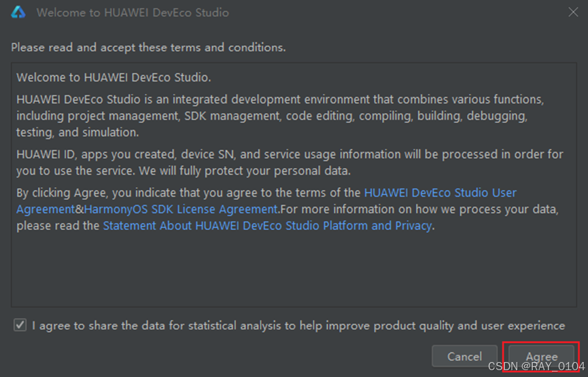Open Statement About HUAWEI DevEco Studio Platform and Privacy
Screen dimensions: 588x377
(x=267, y=226)
